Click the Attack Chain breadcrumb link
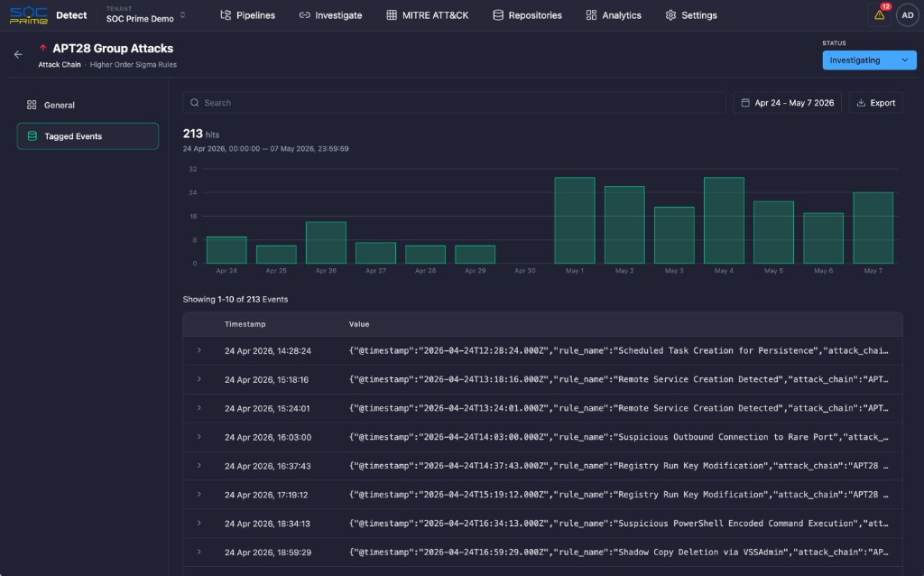Image resolution: width=924 pixels, height=576 pixels. click(x=60, y=65)
